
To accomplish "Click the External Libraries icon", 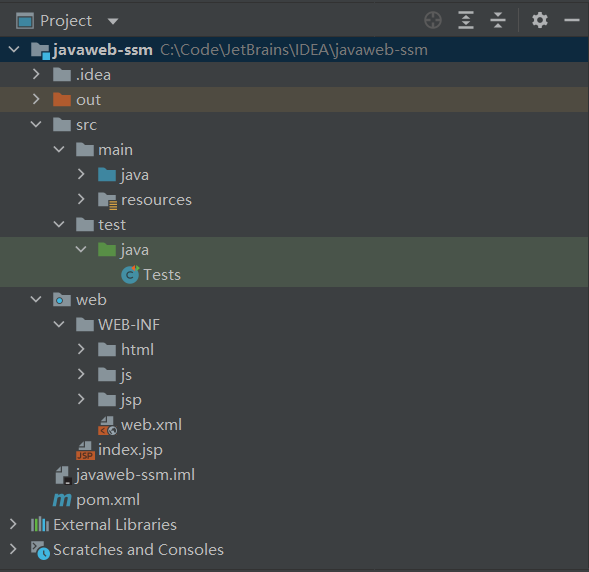I will [40, 524].
